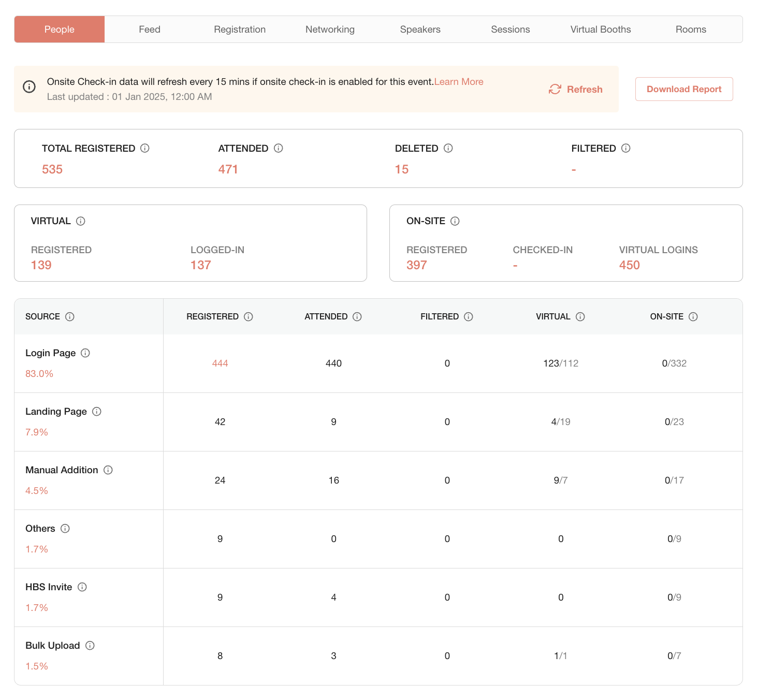Click info icon next to Deleted stat
The image size is (757, 700).
[x=448, y=148]
